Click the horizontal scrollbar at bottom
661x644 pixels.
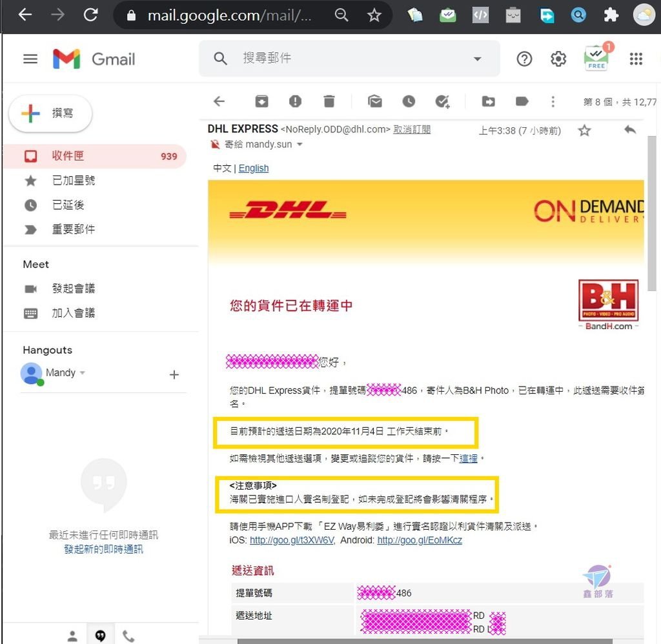[x=425, y=641]
